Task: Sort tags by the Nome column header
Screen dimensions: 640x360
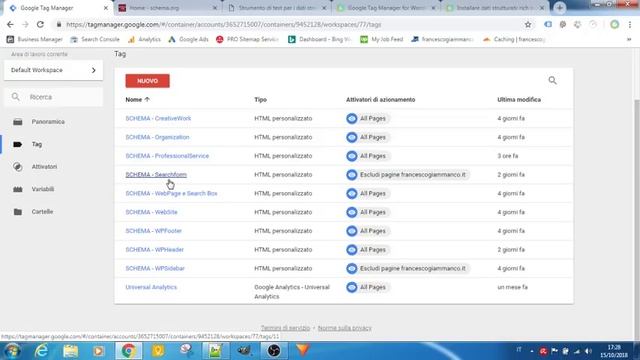Action: pyautogui.click(x=138, y=100)
